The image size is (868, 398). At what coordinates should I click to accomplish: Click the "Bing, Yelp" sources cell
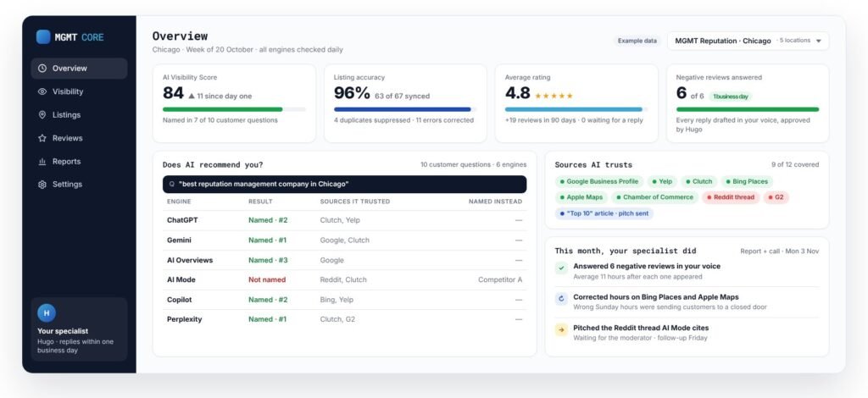point(337,300)
